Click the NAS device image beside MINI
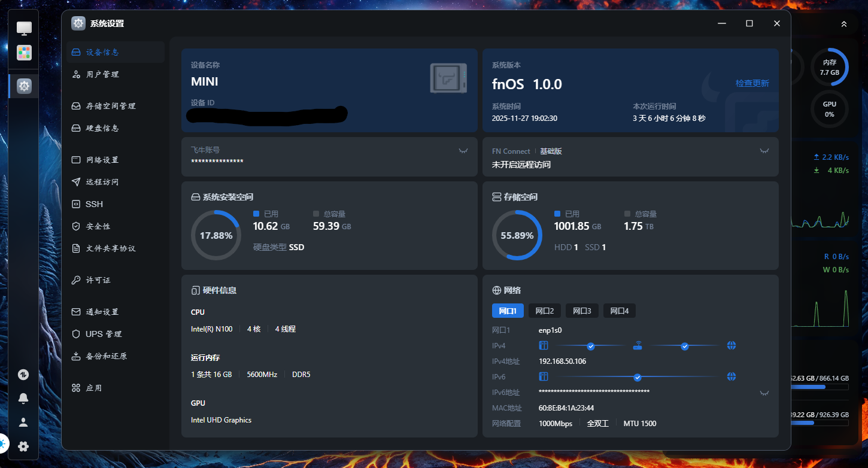The height and width of the screenshot is (468, 868). (x=448, y=78)
